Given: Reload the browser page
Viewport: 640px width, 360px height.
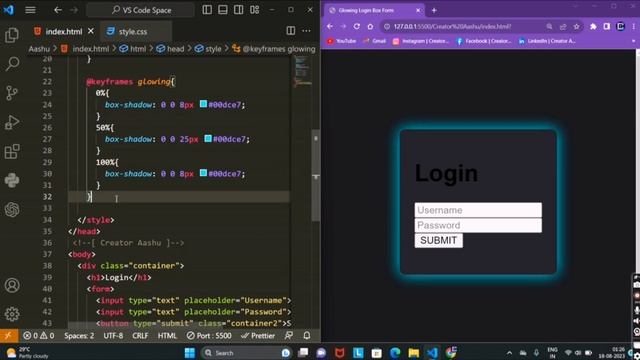Looking at the screenshot, I should (x=357, y=26).
